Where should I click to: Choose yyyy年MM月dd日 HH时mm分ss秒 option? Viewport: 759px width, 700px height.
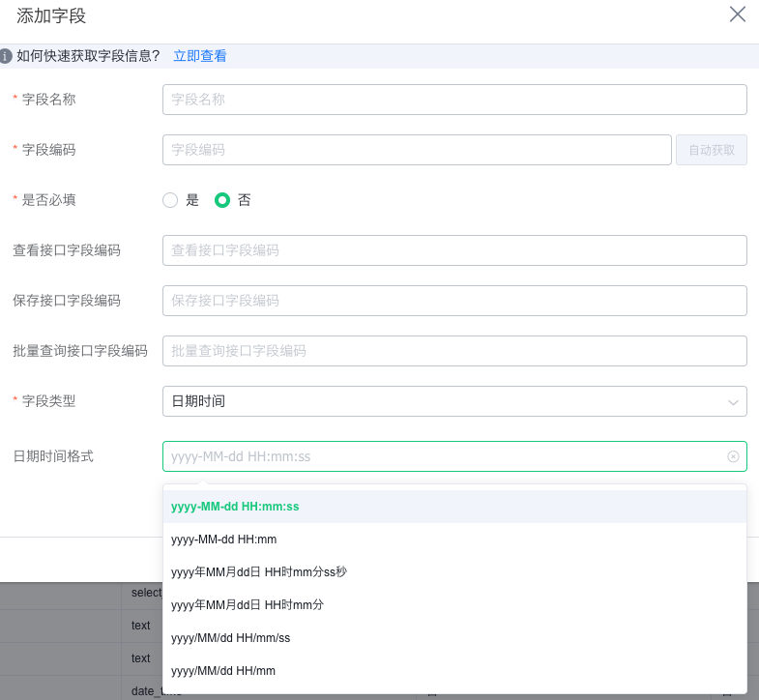(x=454, y=572)
